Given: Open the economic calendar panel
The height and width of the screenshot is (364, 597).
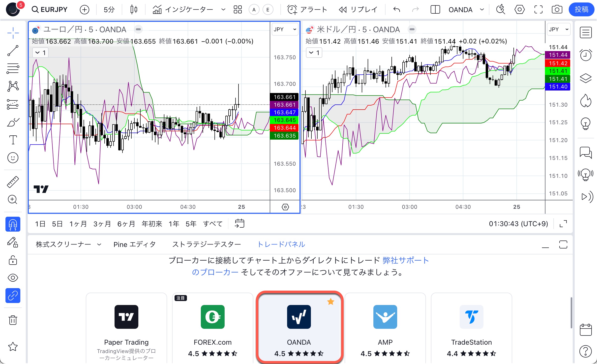Looking at the screenshot, I should click(x=586, y=330).
